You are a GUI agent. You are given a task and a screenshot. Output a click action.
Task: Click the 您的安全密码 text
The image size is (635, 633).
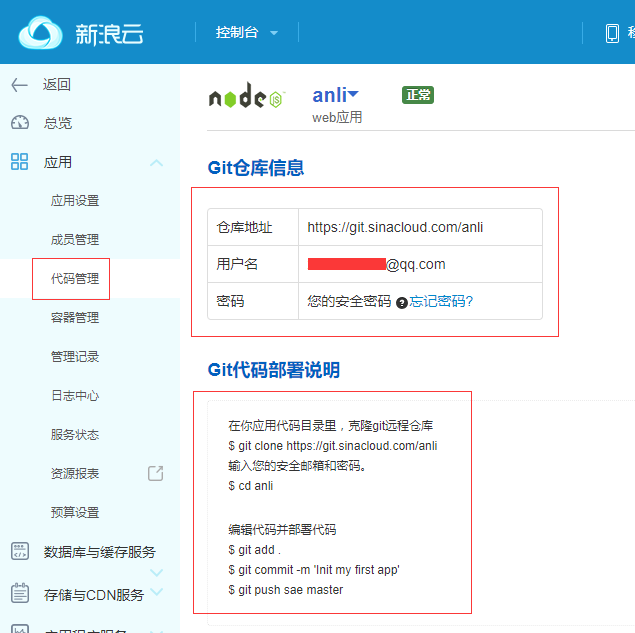tap(349, 301)
